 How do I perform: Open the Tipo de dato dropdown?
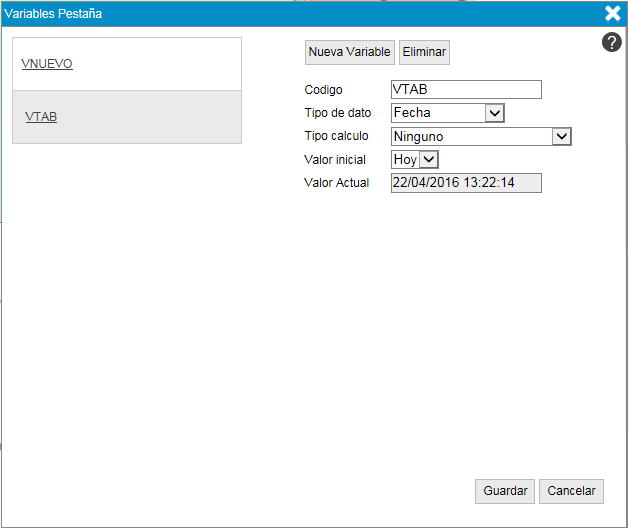tap(448, 113)
